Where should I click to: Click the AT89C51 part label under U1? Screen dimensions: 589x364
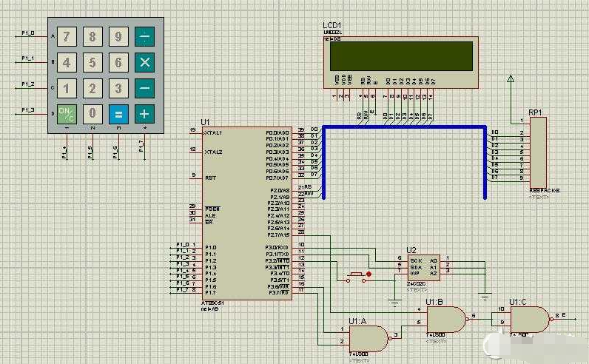[212, 303]
